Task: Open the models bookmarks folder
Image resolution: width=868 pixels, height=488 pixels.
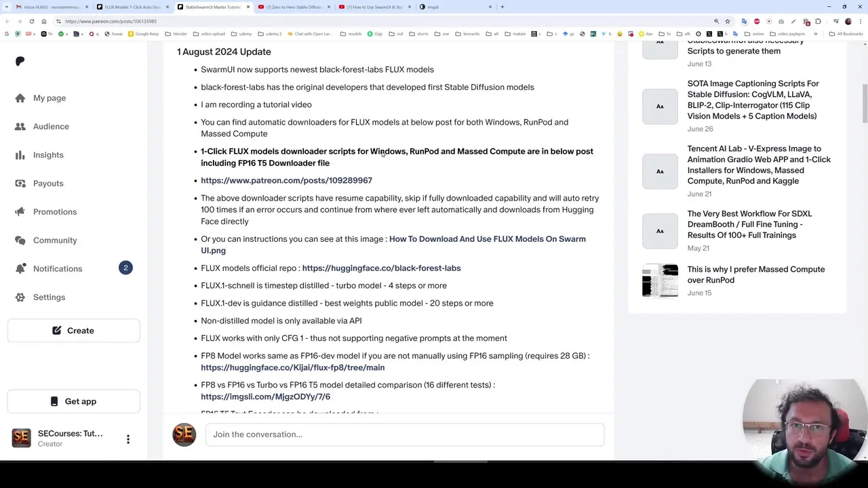Action: point(351,34)
